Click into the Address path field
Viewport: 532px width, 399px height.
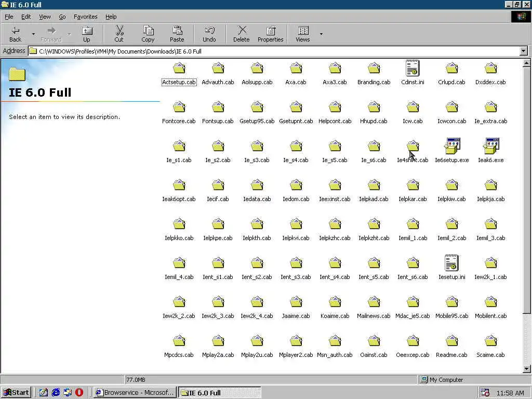273,51
